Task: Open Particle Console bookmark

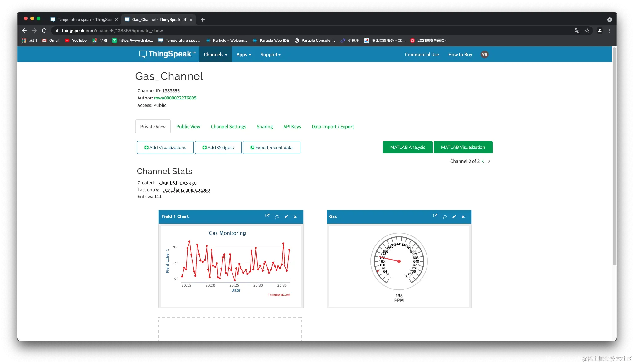Action: [315, 41]
